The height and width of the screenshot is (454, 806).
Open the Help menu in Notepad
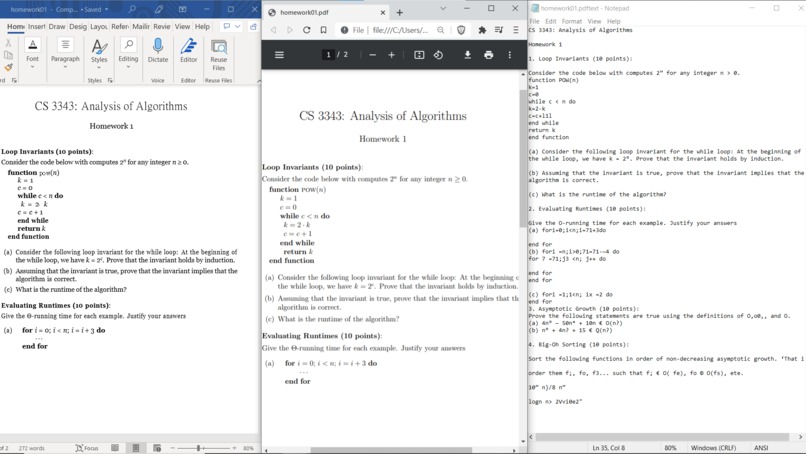coord(614,22)
